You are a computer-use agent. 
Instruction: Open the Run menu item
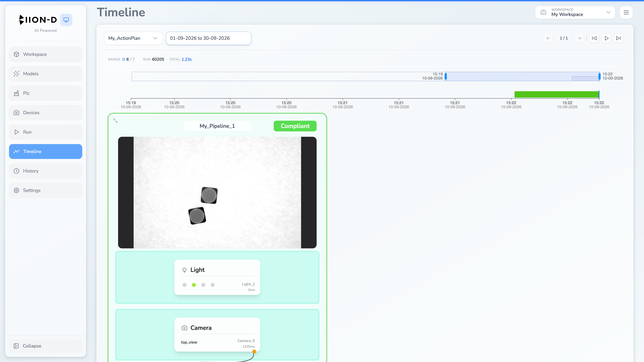click(46, 132)
